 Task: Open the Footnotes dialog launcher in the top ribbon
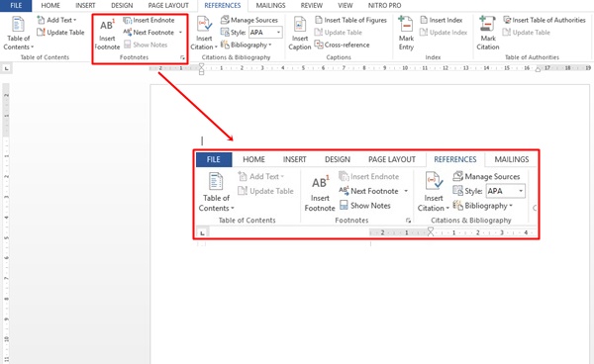click(182, 57)
